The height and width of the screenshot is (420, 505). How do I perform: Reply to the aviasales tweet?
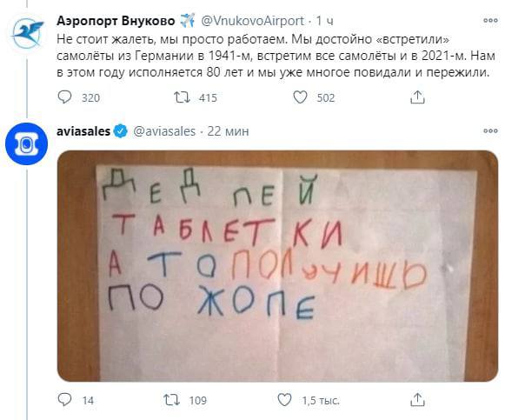coord(64,400)
